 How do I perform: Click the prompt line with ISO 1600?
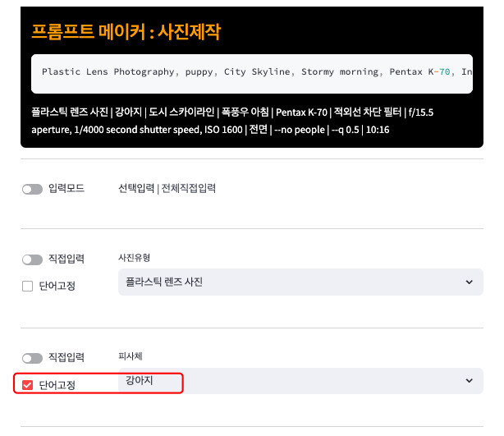pyautogui.click(x=210, y=130)
